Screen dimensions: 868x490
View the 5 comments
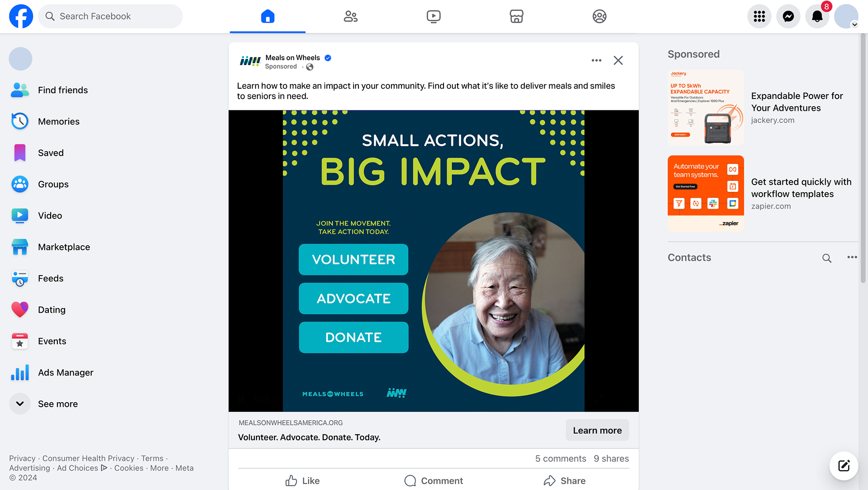pyautogui.click(x=561, y=458)
